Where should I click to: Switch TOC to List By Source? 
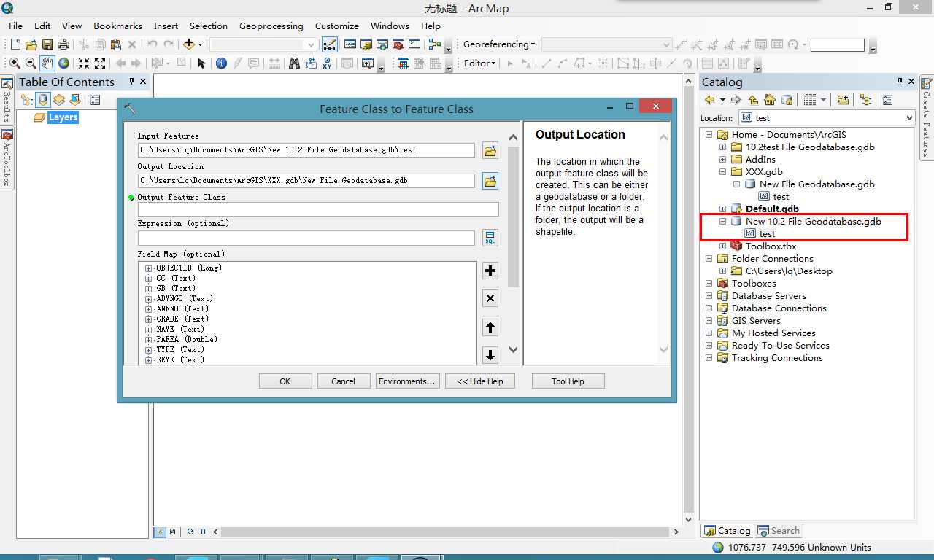click(x=43, y=100)
